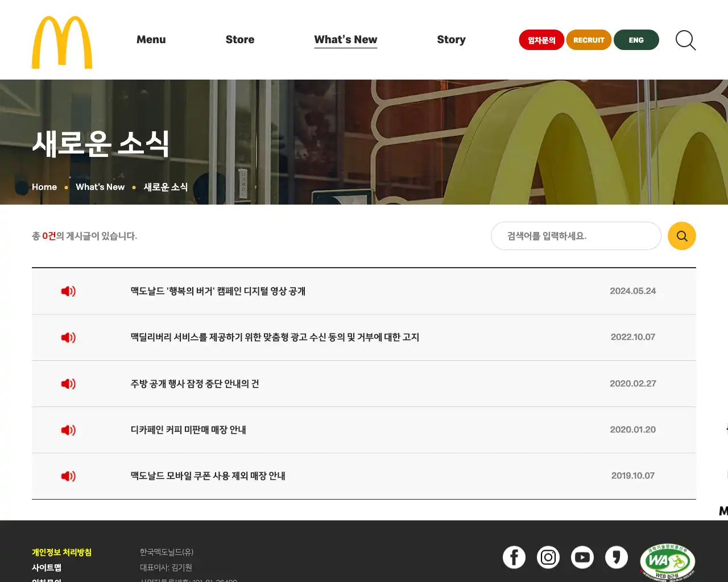
Task: Click date 2020.01.20
Action: pyautogui.click(x=633, y=430)
